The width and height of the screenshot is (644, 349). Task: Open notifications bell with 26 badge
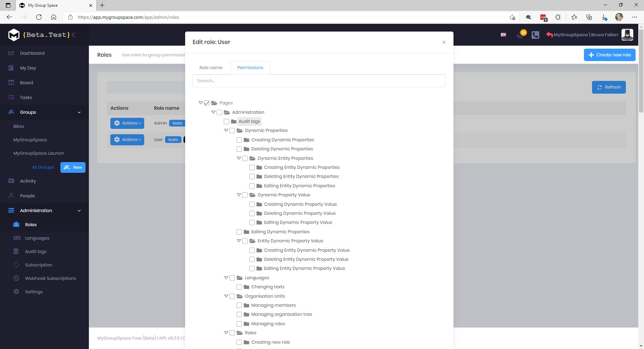(521, 35)
